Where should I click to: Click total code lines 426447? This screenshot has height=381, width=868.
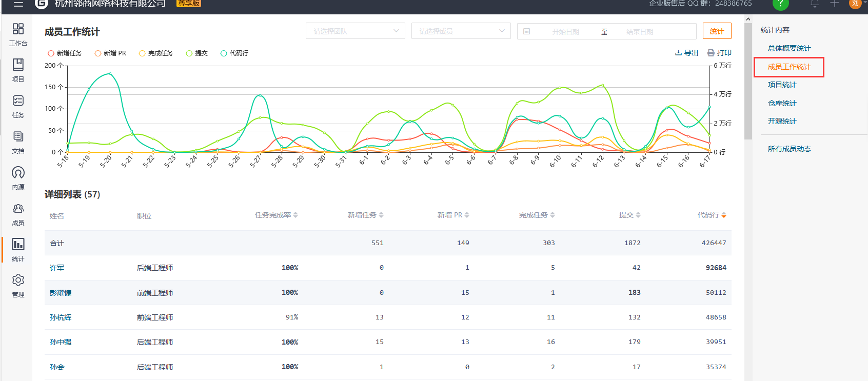714,243
